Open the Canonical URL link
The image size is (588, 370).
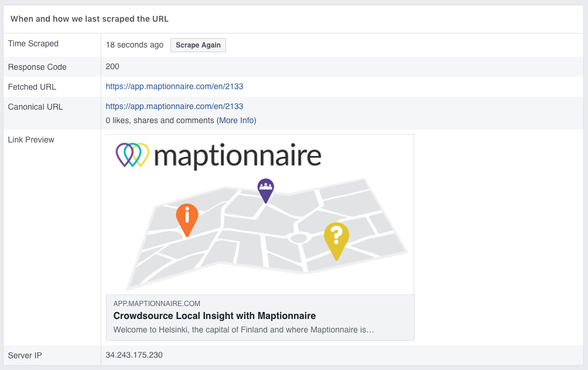point(175,106)
